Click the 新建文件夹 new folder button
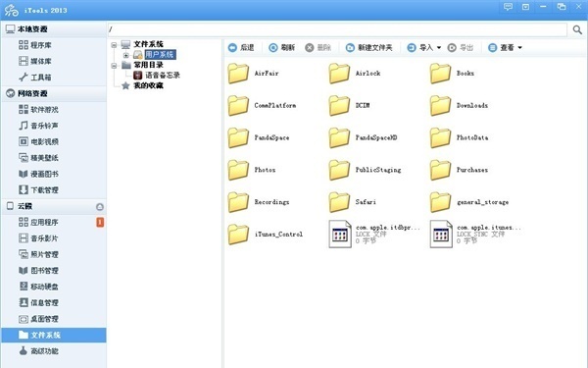 369,48
